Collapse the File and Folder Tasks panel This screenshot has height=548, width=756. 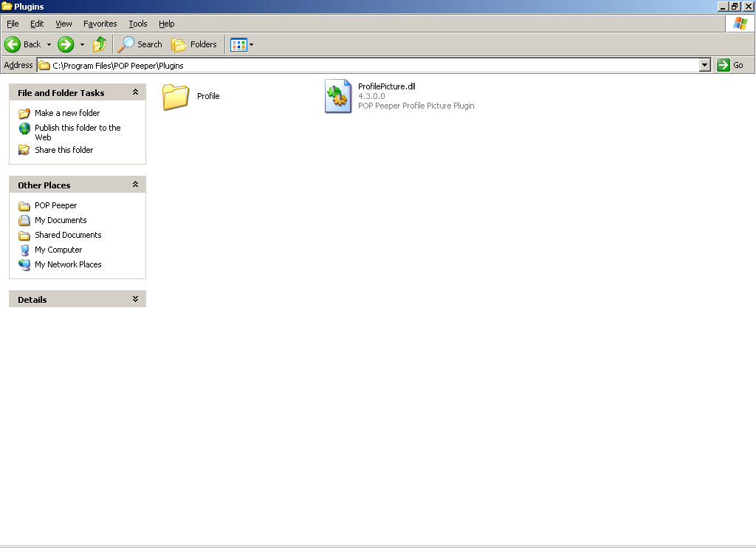tap(136, 92)
